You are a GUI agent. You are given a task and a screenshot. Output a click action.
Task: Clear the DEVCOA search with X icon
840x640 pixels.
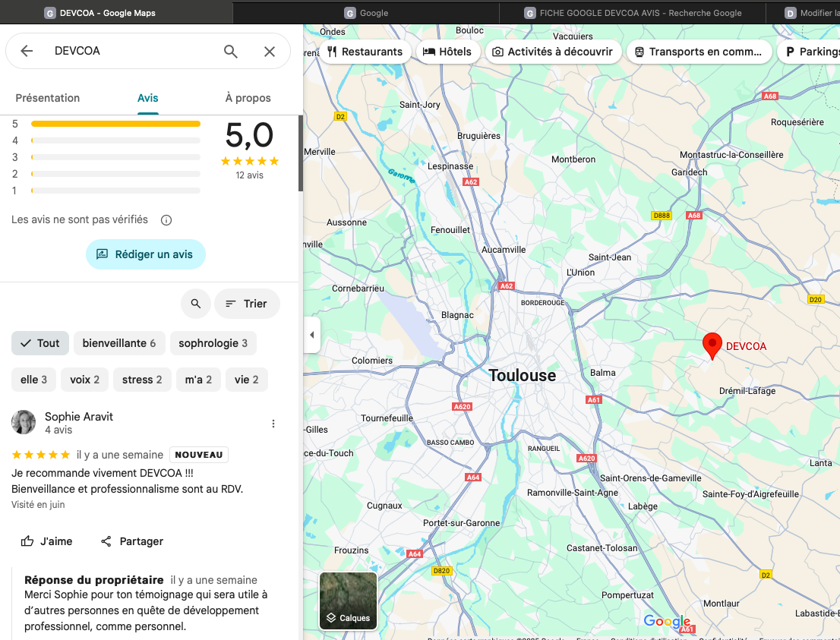coord(270,51)
